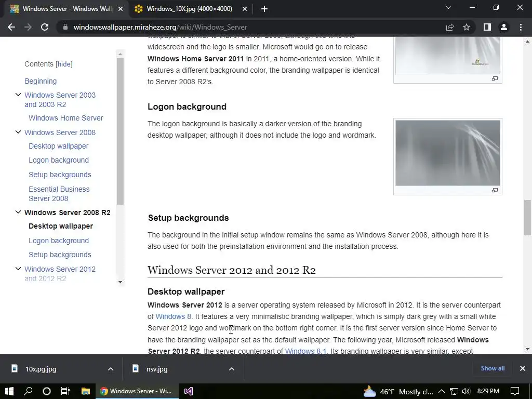Click contents sidebar scroll-down arrow
This screenshot has height=399, width=532.
click(120, 282)
